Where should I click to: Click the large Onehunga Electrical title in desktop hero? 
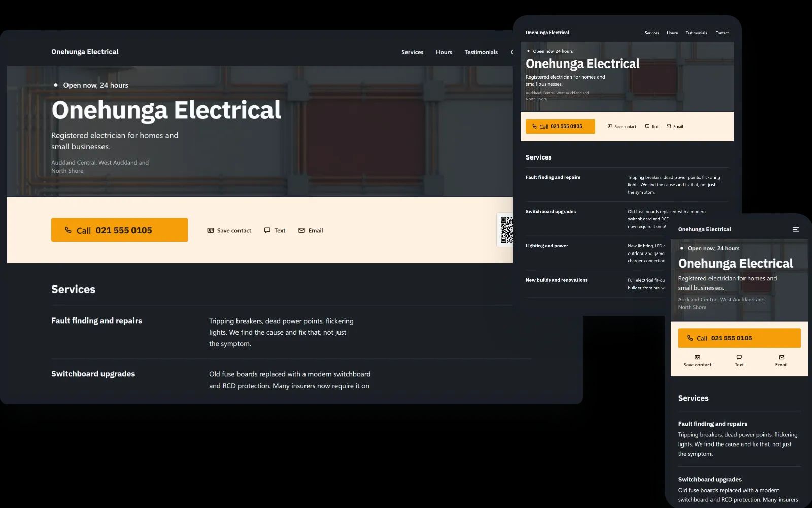(166, 110)
